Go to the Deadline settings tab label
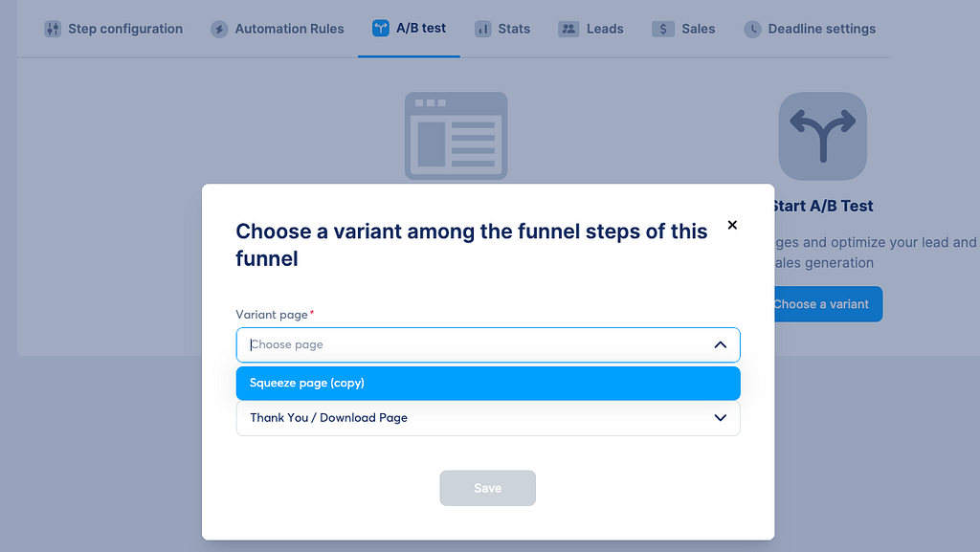Screen dimensions: 980x552 click(821, 29)
